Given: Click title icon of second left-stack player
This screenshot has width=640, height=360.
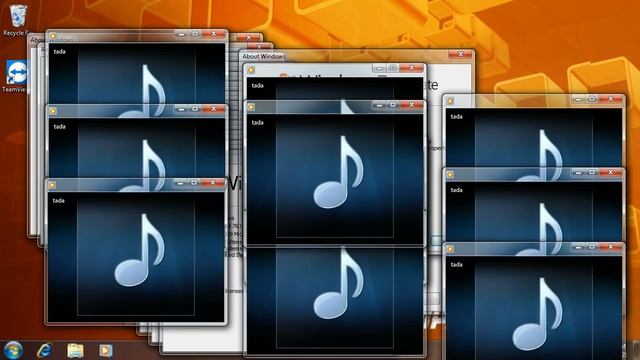Looking at the screenshot, I should coord(53,111).
